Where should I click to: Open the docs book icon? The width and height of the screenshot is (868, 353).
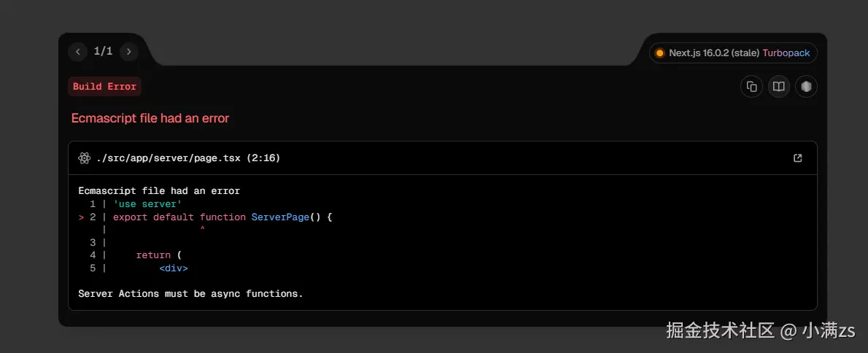(x=779, y=87)
